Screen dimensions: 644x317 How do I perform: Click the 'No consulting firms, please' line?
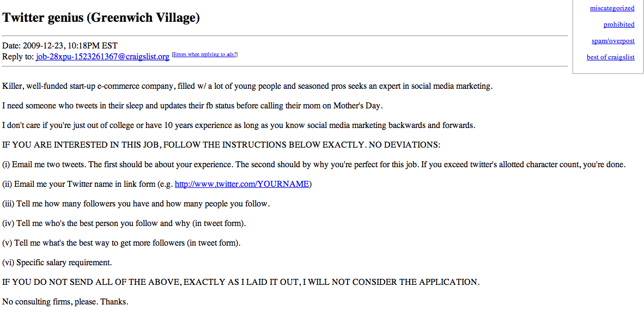point(65,302)
